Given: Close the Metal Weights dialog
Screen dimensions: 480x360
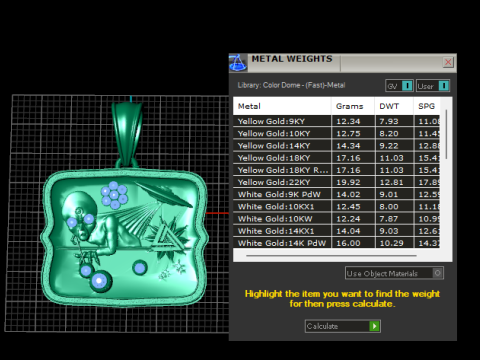Looking at the screenshot, I should [448, 62].
